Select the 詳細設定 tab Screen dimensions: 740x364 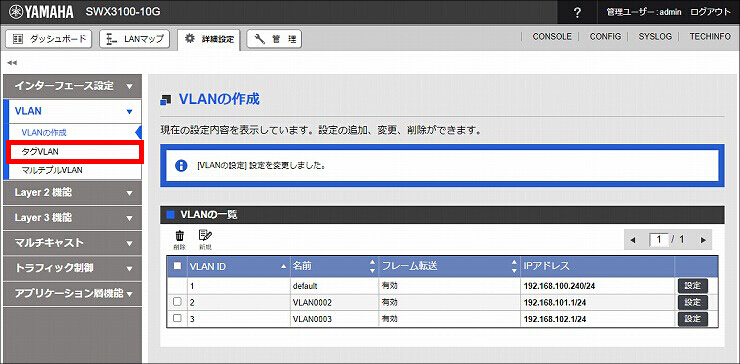(209, 39)
